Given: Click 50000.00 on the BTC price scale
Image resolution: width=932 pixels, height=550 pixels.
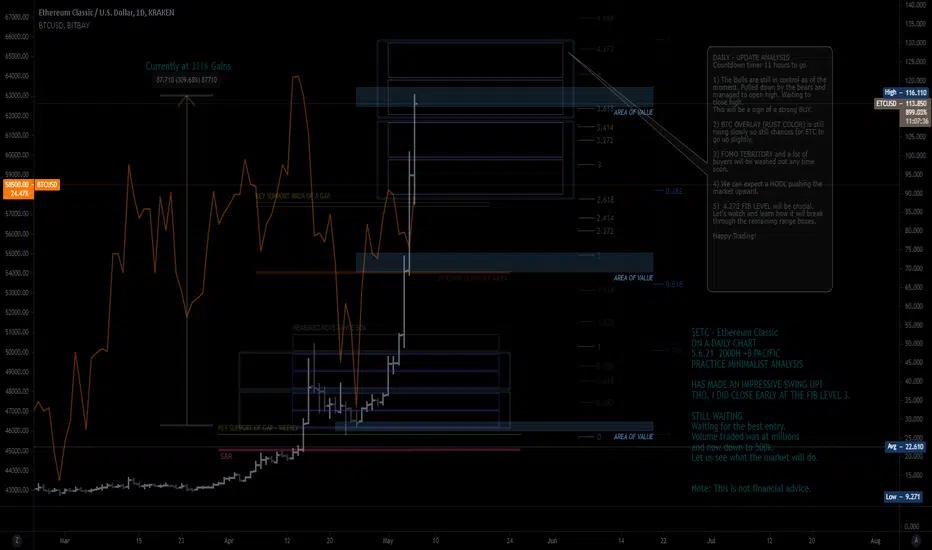Looking at the screenshot, I should click(x=17, y=352).
